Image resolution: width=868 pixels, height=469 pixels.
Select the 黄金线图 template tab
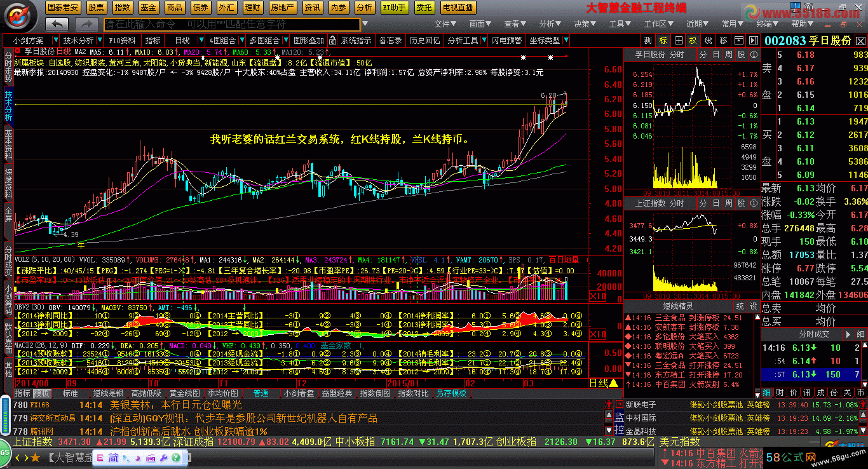[x=184, y=393]
